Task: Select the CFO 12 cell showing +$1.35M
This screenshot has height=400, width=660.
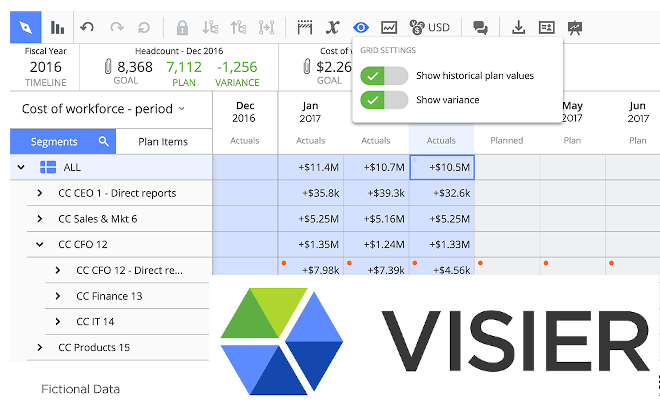Action: tap(311, 245)
